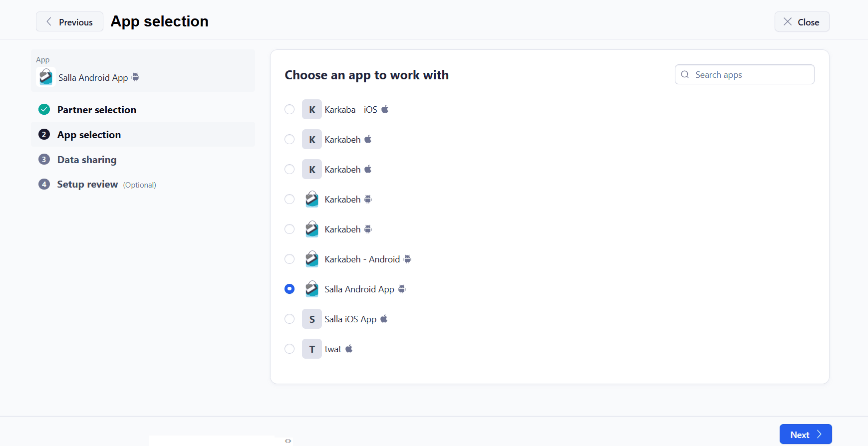The width and height of the screenshot is (868, 446).
Task: Click the Karkabeh - Android app icon
Action: (x=311, y=259)
